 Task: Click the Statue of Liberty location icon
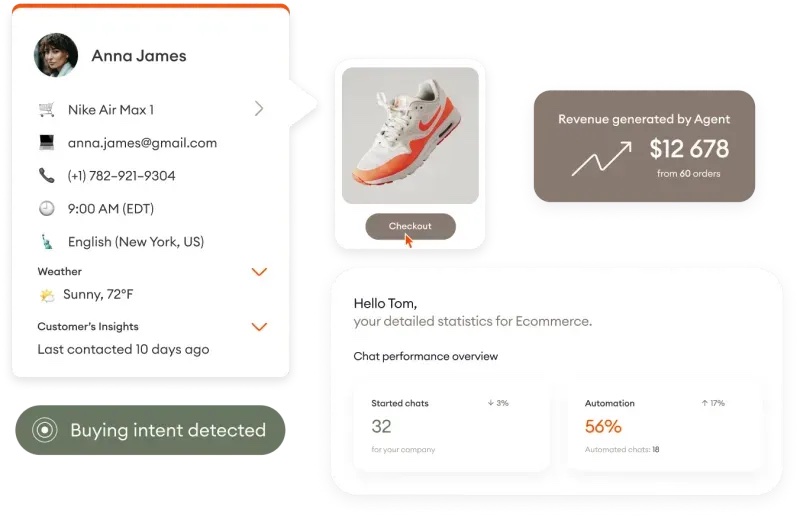click(46, 241)
